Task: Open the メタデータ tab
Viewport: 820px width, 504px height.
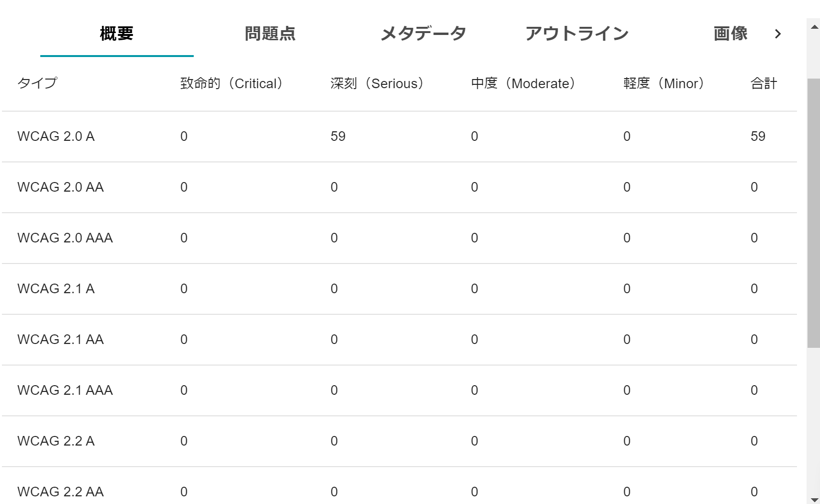Action: point(423,34)
